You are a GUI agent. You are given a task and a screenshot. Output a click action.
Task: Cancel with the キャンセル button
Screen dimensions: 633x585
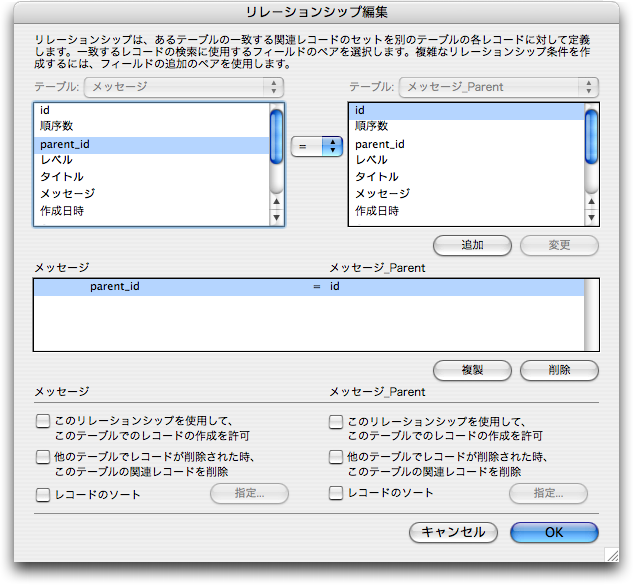point(453,532)
